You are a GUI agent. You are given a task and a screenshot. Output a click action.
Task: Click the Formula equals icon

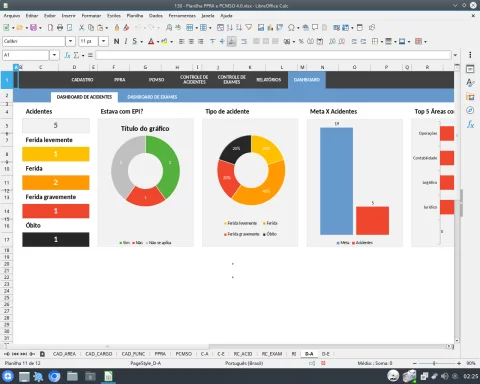tap(90, 55)
